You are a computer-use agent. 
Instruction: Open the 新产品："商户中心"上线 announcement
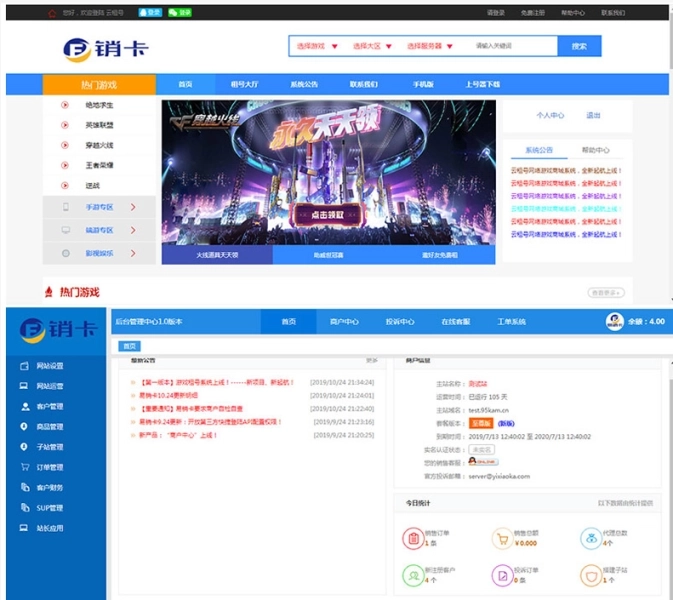(x=178, y=435)
